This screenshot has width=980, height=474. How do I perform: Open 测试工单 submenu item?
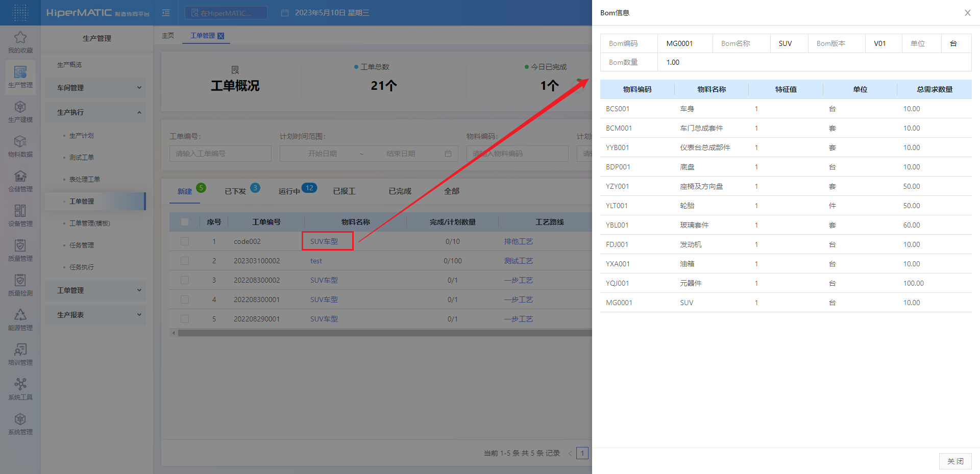(82, 158)
